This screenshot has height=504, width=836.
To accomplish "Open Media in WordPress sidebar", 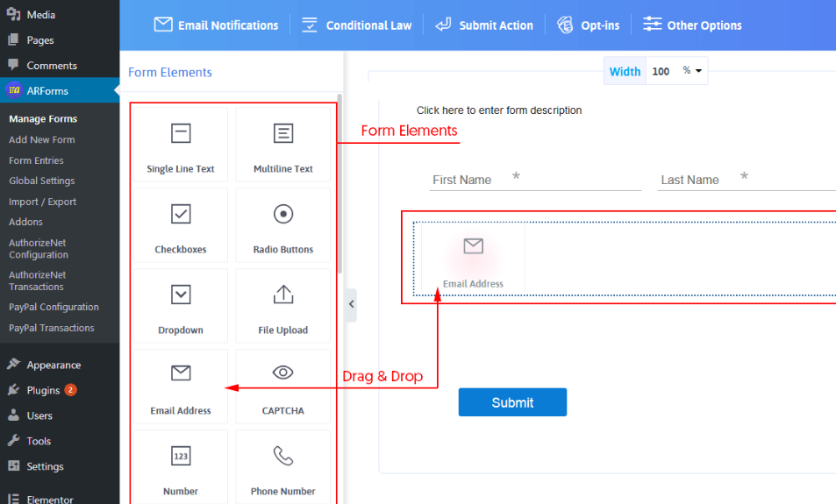I will tap(60, 14).
